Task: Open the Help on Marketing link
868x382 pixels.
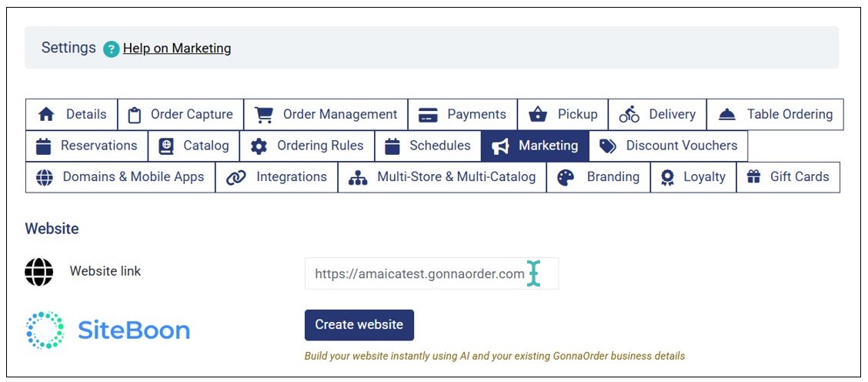Action: click(177, 49)
